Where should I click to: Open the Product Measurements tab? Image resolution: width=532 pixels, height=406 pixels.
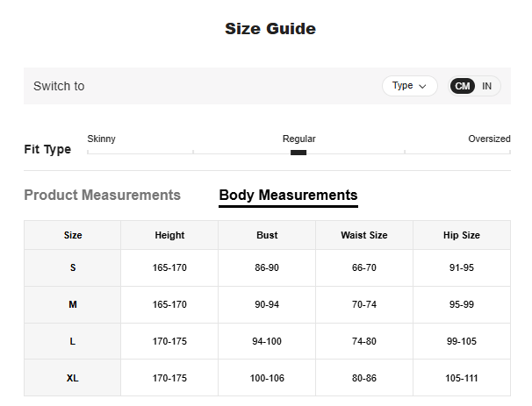pyautogui.click(x=102, y=195)
